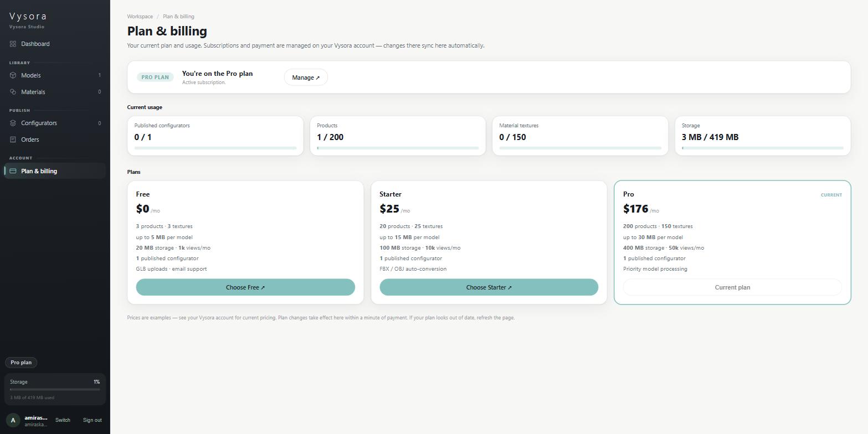Viewport: 868px width, 434px height.
Task: Choose the Free plan
Action: pyautogui.click(x=245, y=287)
